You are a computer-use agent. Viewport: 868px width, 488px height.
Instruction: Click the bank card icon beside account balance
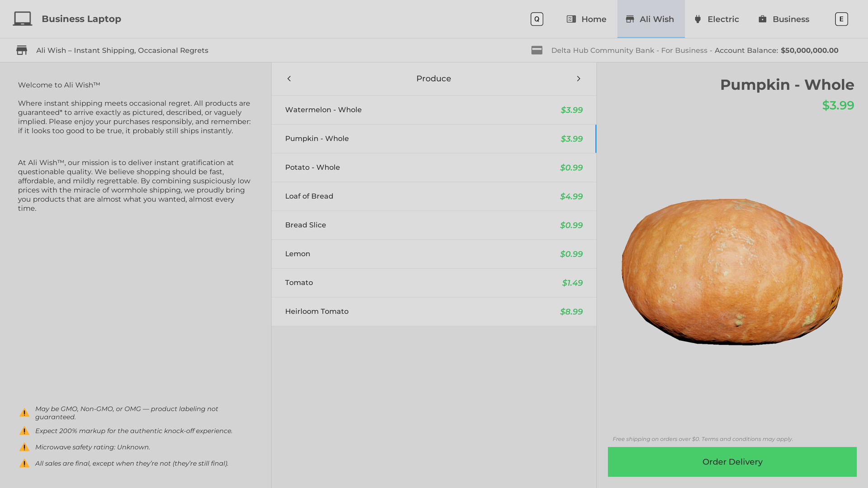(x=537, y=50)
